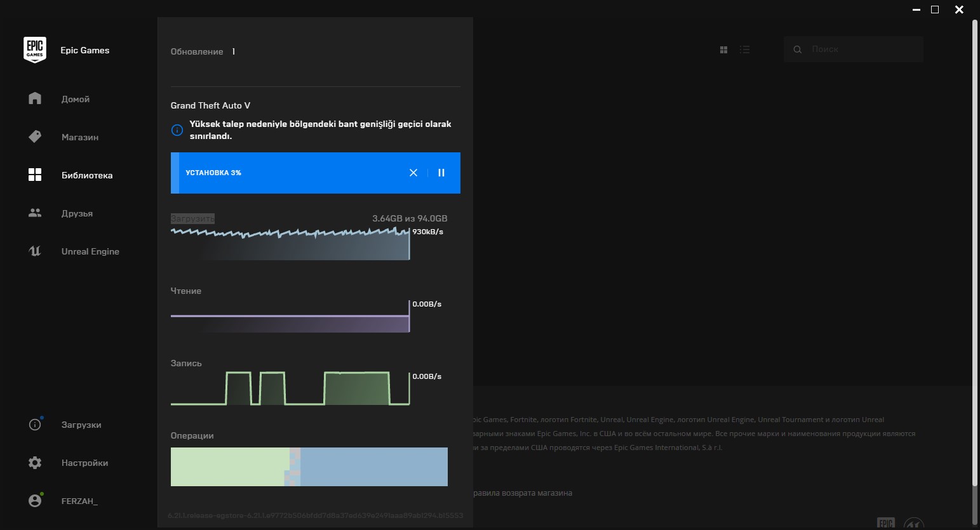Viewport: 980px width, 530px height.
Task: Click the УСТАНОВКА 3% progress bar
Action: click(x=316, y=173)
